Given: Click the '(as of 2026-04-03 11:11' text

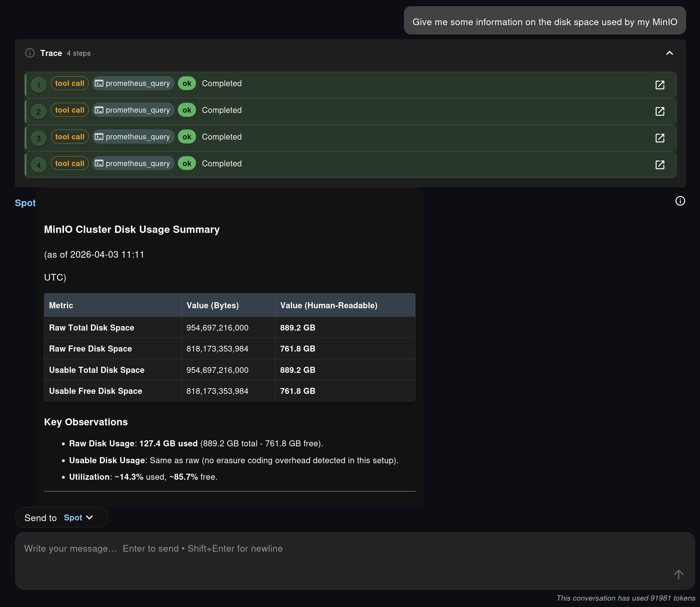Looking at the screenshot, I should (94, 255).
